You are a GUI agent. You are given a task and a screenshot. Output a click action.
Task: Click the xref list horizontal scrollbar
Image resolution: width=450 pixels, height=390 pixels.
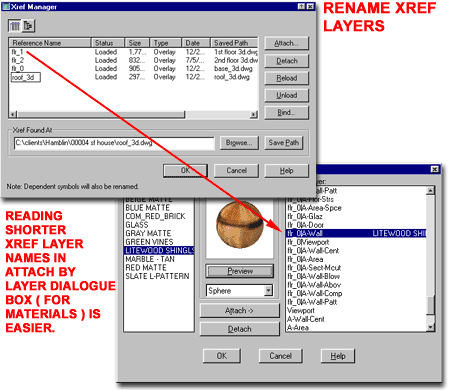click(100, 115)
